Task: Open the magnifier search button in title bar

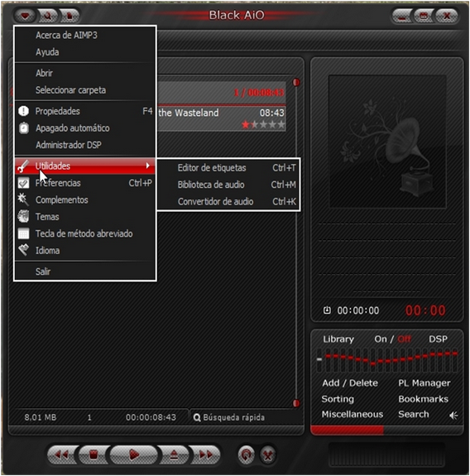Action: point(48,16)
